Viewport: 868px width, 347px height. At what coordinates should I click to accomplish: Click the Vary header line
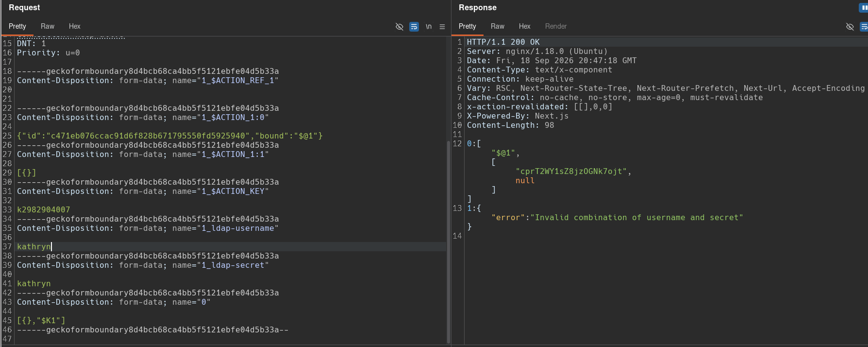click(666, 88)
